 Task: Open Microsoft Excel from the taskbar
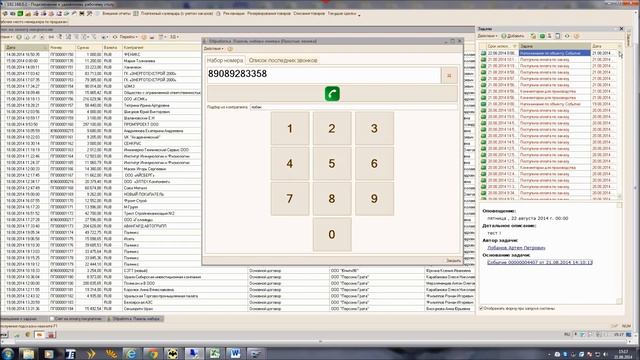214,353
